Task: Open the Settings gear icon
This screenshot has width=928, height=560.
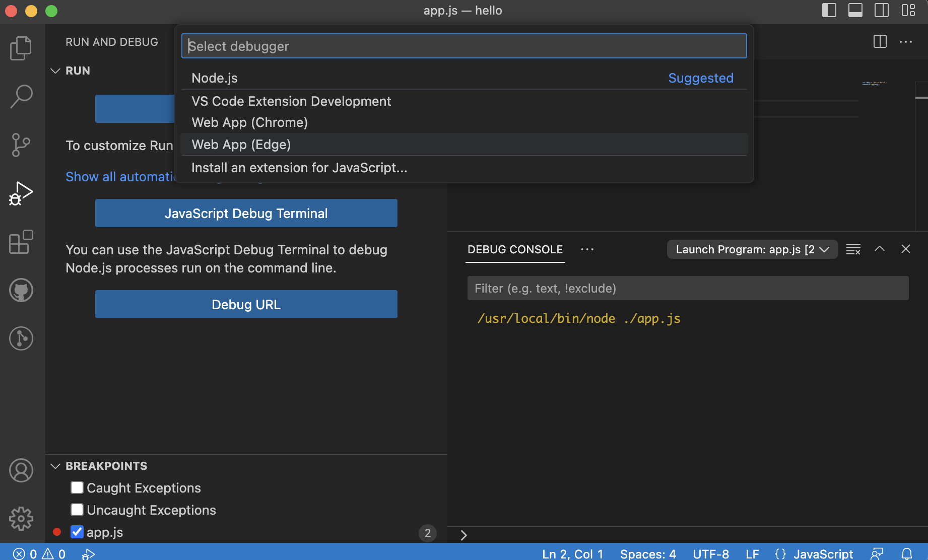Action: (20, 518)
